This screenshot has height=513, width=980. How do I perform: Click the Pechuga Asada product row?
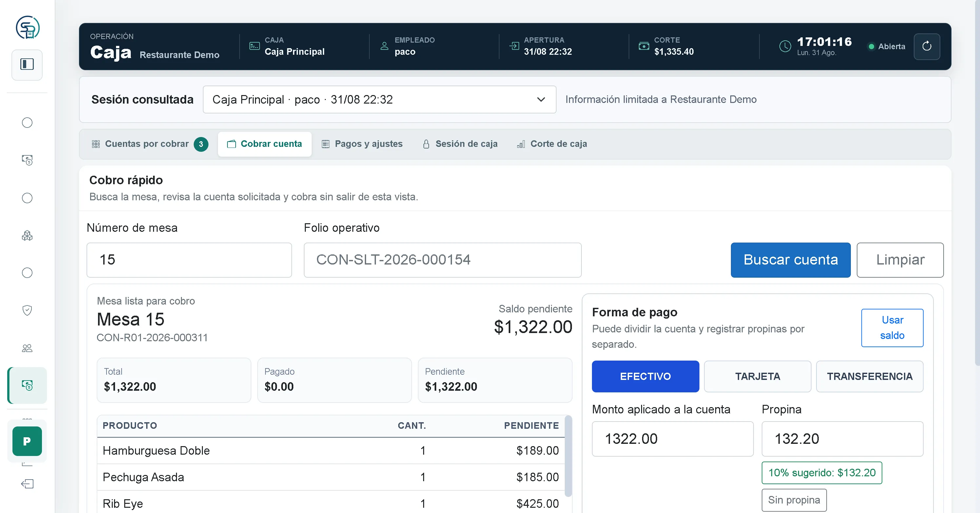[331, 477]
